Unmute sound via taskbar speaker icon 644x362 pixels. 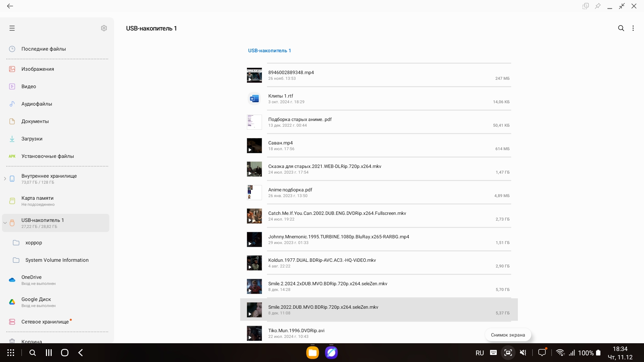click(523, 353)
